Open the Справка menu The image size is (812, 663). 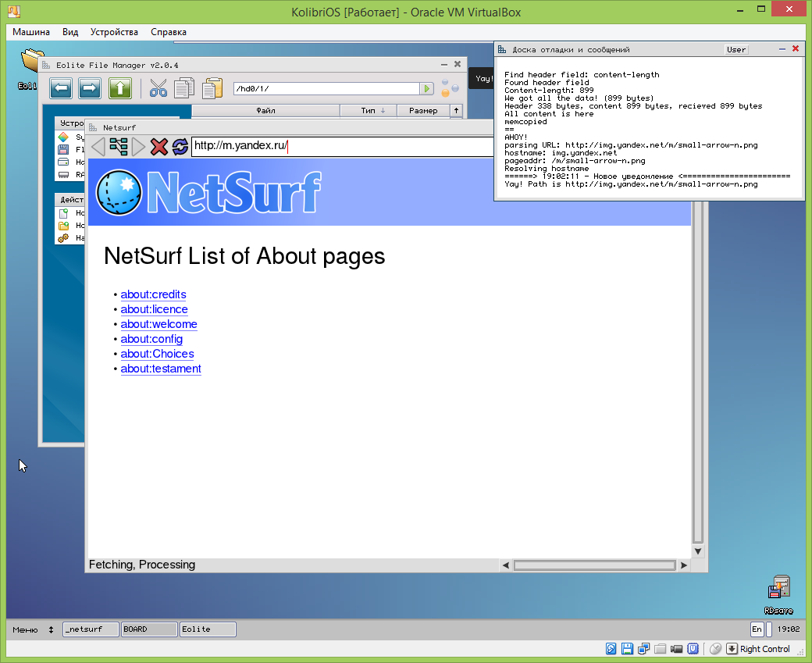click(x=168, y=32)
